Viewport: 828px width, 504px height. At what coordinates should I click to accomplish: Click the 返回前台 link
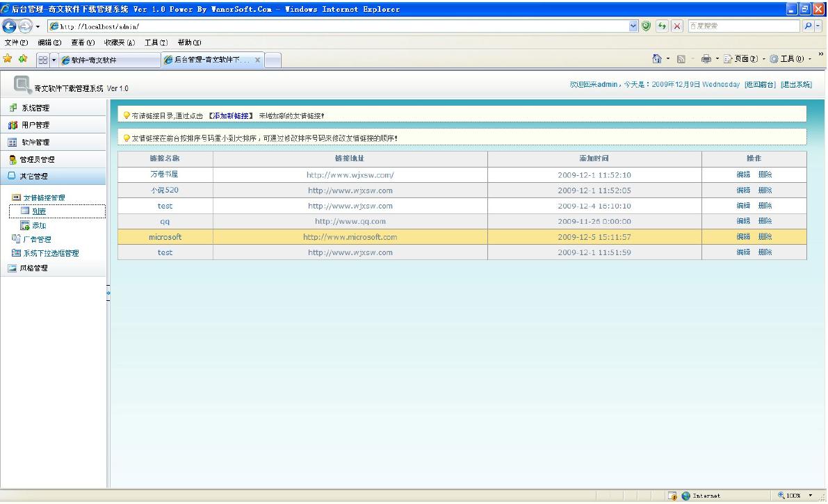point(760,85)
